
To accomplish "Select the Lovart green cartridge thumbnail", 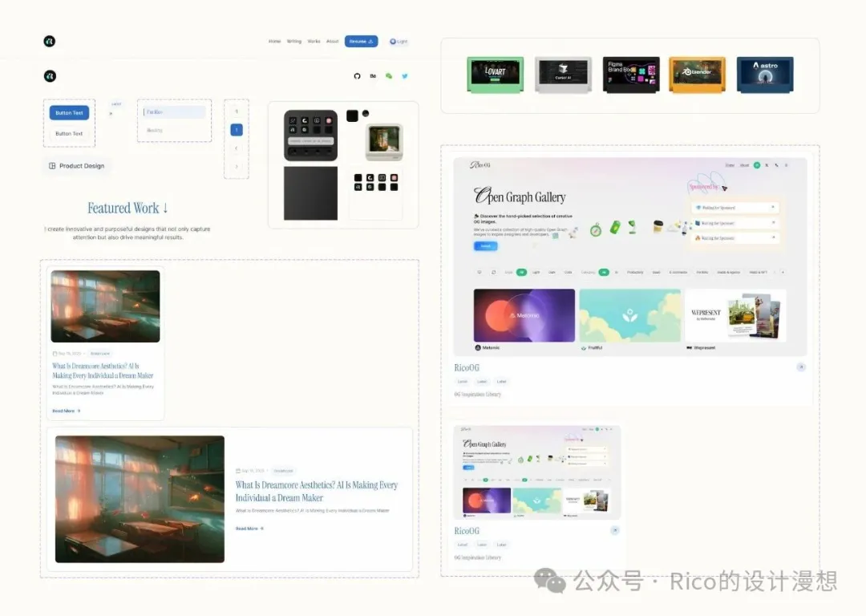I will (495, 75).
